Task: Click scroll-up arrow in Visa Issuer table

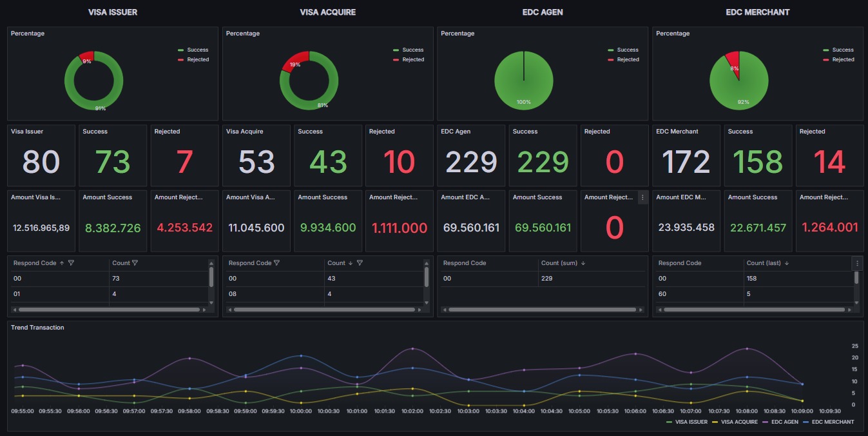Action: [x=211, y=263]
